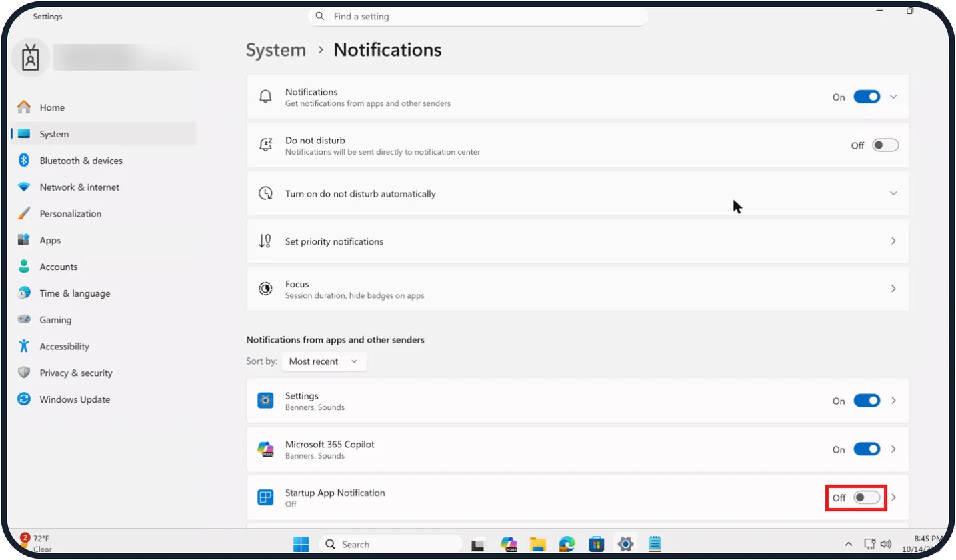
Task: Open File Explorer from the taskbar
Action: (x=538, y=544)
